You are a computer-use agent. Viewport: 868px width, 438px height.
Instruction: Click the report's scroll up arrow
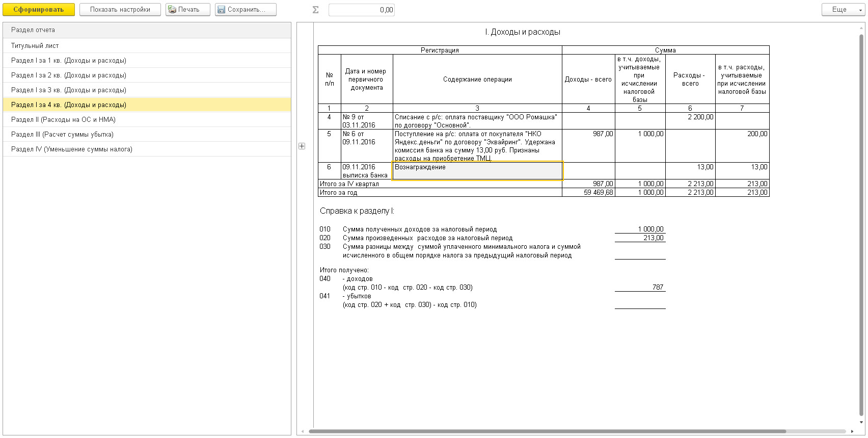coord(861,28)
